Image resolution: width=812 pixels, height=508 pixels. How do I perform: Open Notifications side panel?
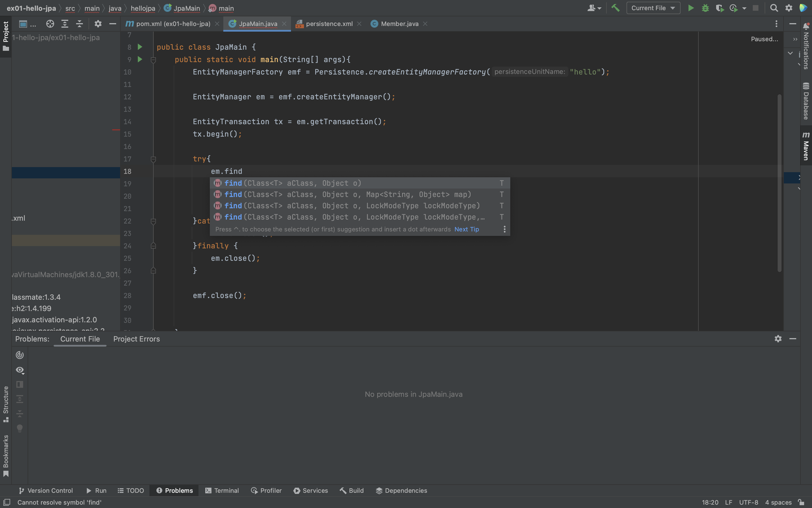click(x=806, y=46)
